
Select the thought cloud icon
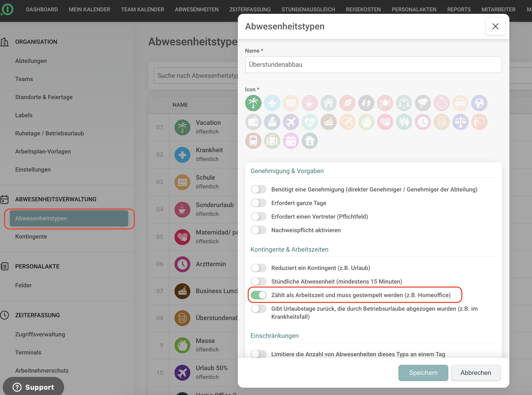click(423, 103)
